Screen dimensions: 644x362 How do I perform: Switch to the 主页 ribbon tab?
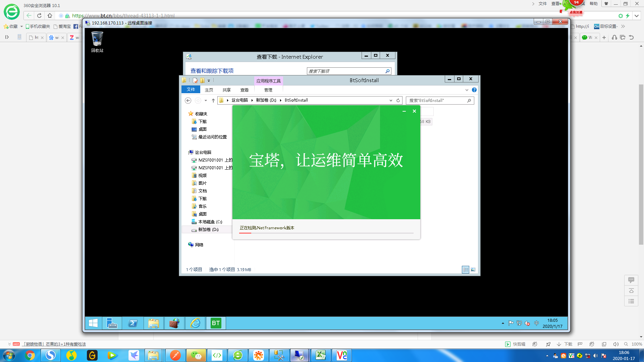209,90
